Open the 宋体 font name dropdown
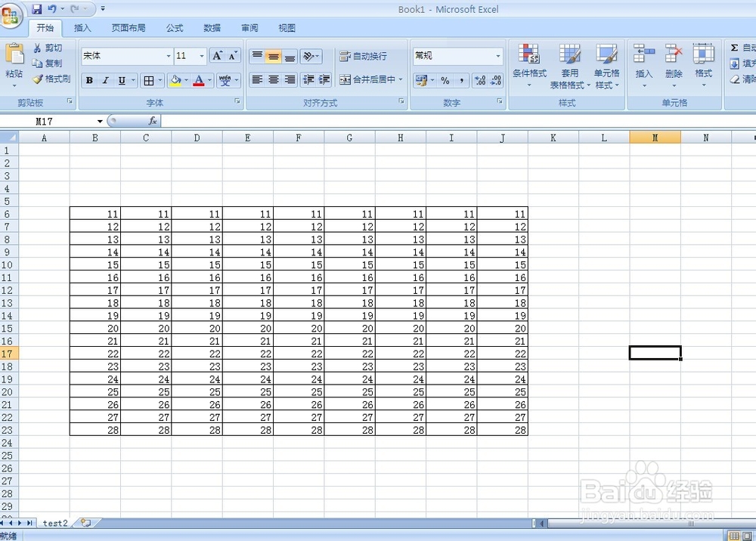Viewport: 756px width, 541px height. 169,56
